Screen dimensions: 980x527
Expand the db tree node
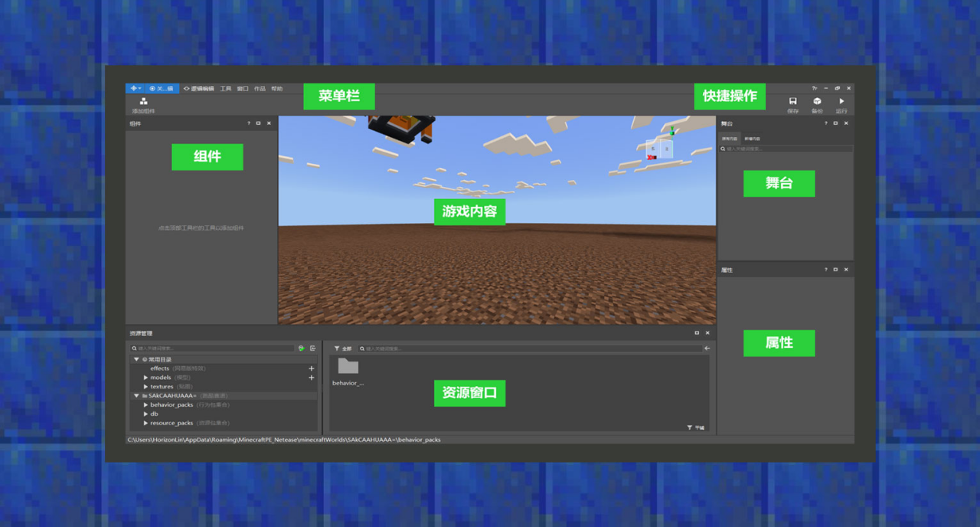pos(145,414)
